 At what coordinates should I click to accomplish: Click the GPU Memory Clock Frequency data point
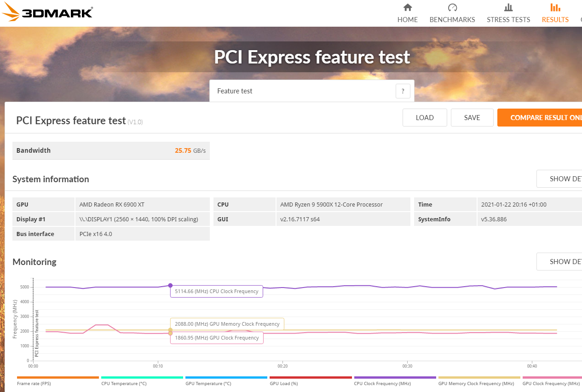(170, 330)
